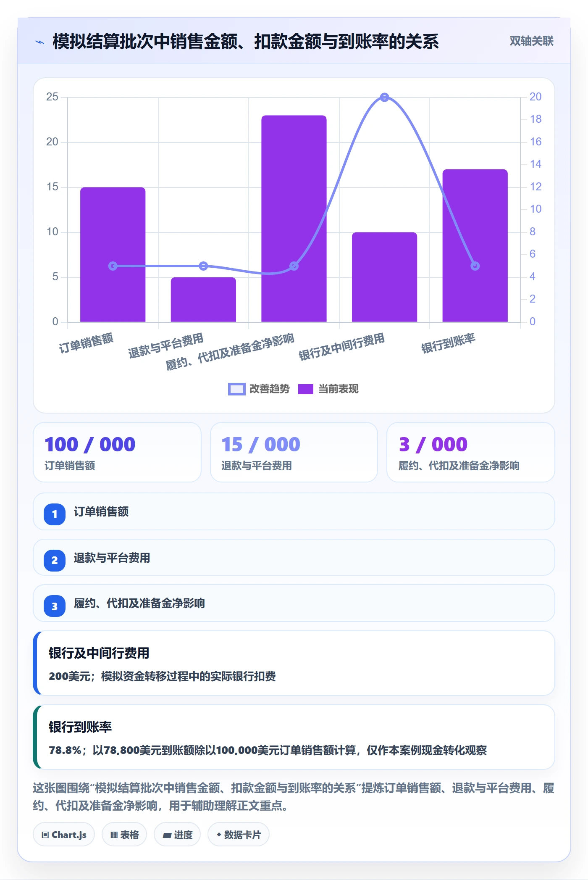588x880 pixels.
Task: Open the 银行及中间行费用 info card
Action: click(x=294, y=663)
